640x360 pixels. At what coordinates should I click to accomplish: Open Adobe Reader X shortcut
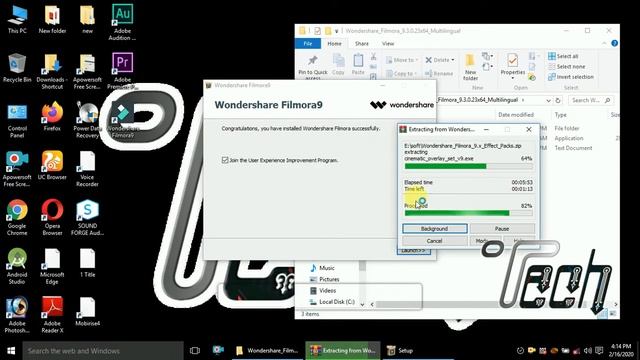52,315
